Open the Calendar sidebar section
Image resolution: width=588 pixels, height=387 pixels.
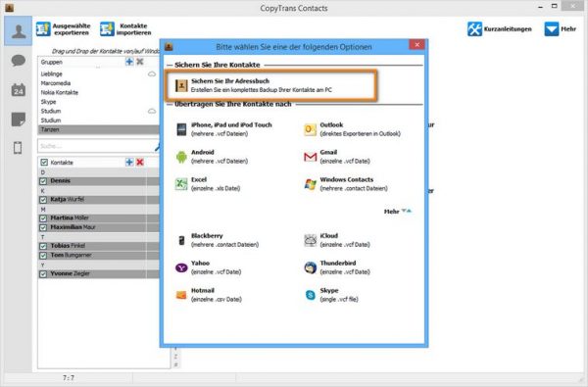(x=18, y=90)
